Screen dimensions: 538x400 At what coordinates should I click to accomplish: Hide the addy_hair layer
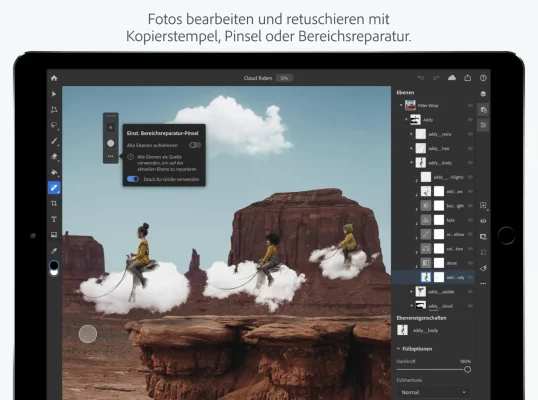point(470,149)
